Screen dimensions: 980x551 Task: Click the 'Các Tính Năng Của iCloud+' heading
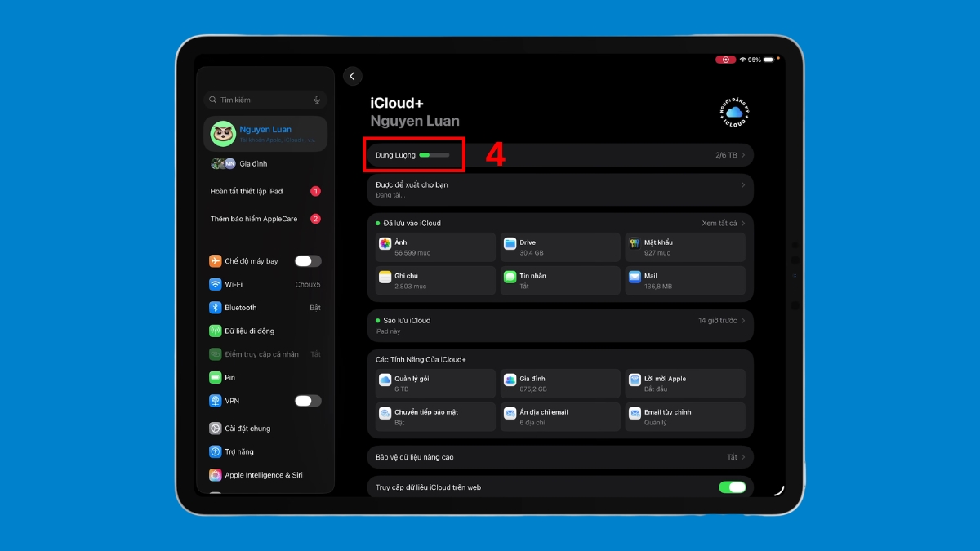(x=421, y=359)
